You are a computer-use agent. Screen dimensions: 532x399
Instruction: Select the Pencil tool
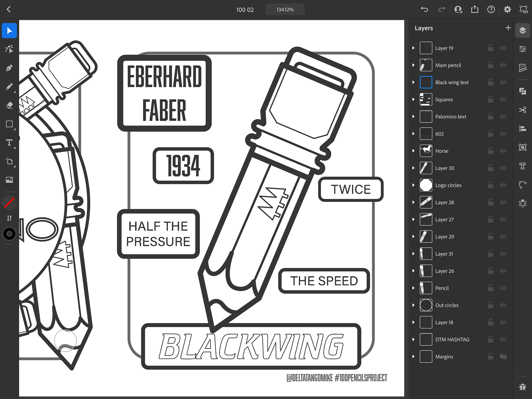9,87
